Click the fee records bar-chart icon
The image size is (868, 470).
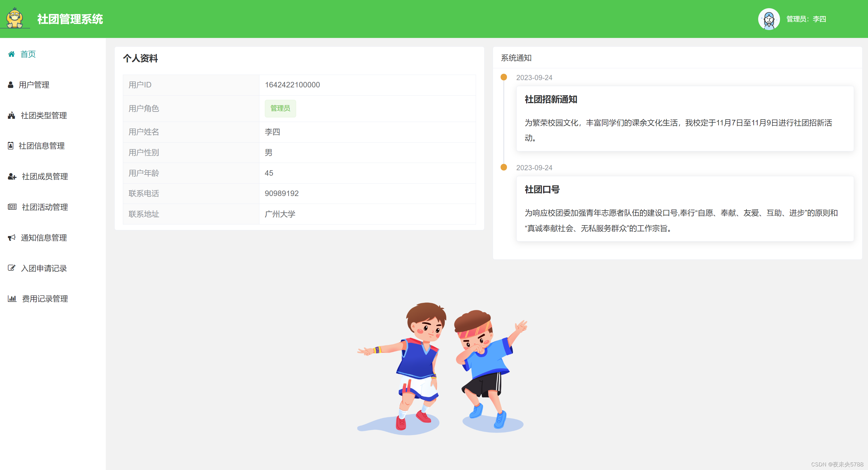pyautogui.click(x=12, y=299)
